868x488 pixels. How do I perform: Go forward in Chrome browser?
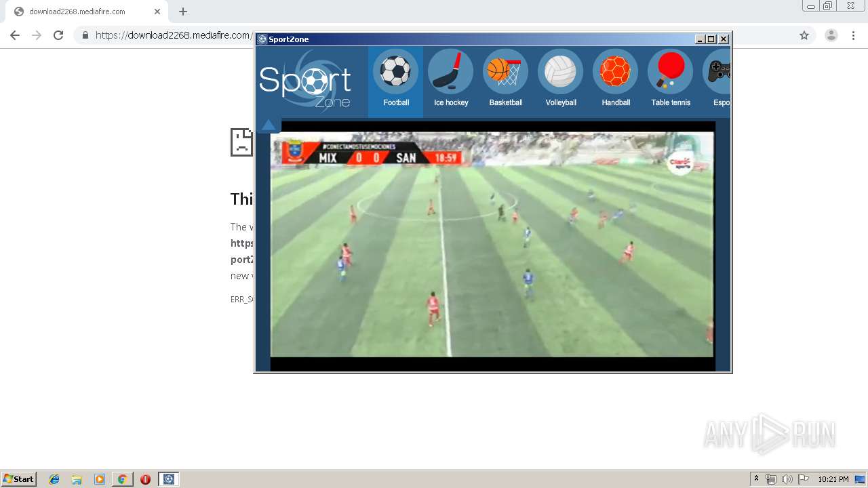pyautogui.click(x=37, y=35)
